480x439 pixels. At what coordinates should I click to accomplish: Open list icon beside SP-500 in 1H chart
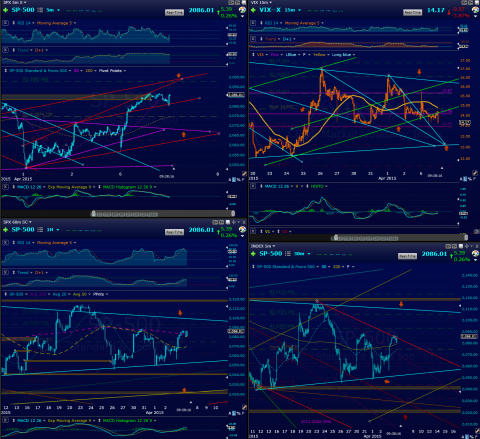point(40,230)
